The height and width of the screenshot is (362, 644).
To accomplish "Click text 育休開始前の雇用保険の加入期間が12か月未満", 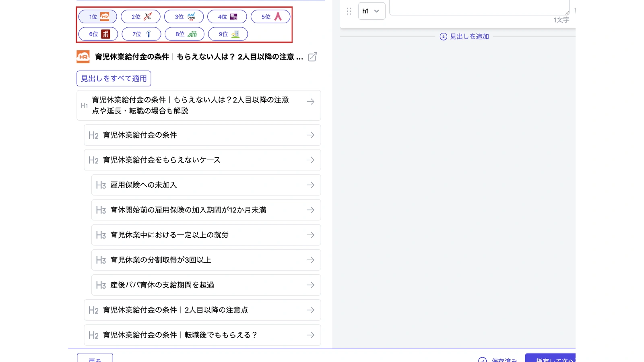I will coord(188,210).
